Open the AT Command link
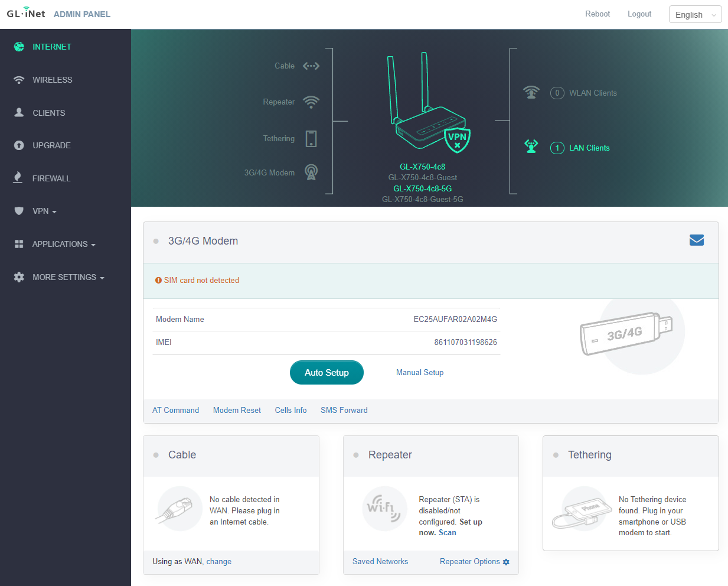The image size is (728, 586). [176, 410]
